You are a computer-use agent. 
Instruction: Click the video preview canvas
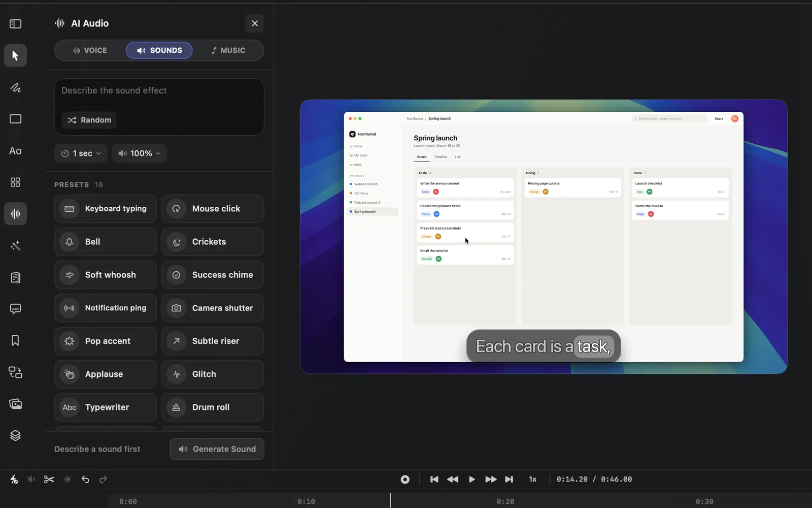click(x=544, y=237)
